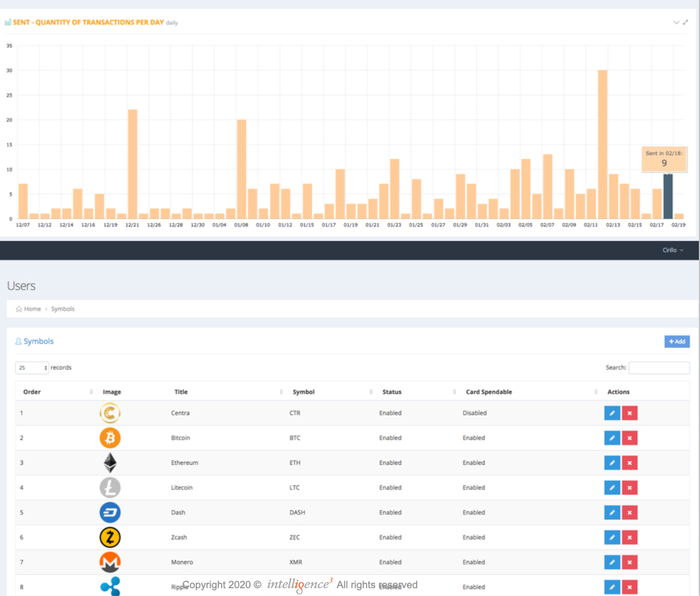This screenshot has width=700, height=596.
Task: Open the Cirillo user menu
Action: coord(673,250)
